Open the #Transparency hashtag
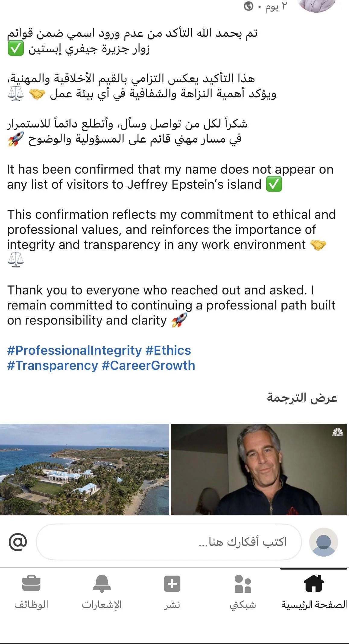The height and width of the screenshot is (644, 349). click(52, 366)
